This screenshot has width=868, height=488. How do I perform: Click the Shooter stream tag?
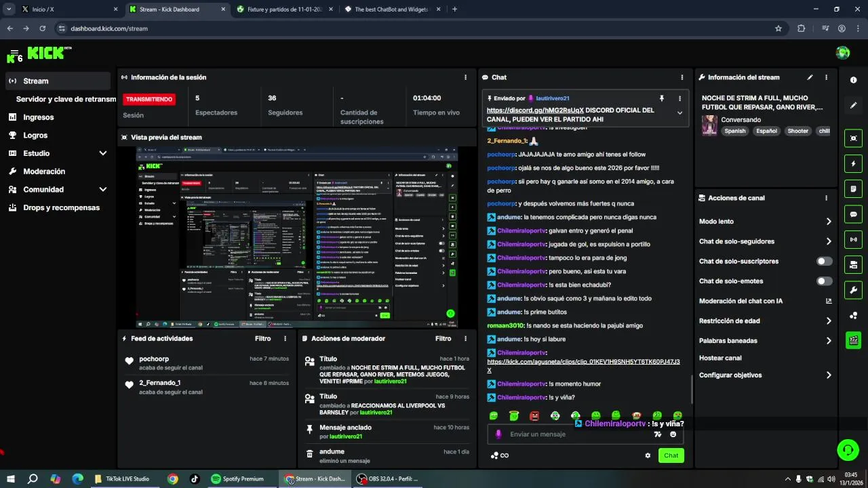point(797,131)
